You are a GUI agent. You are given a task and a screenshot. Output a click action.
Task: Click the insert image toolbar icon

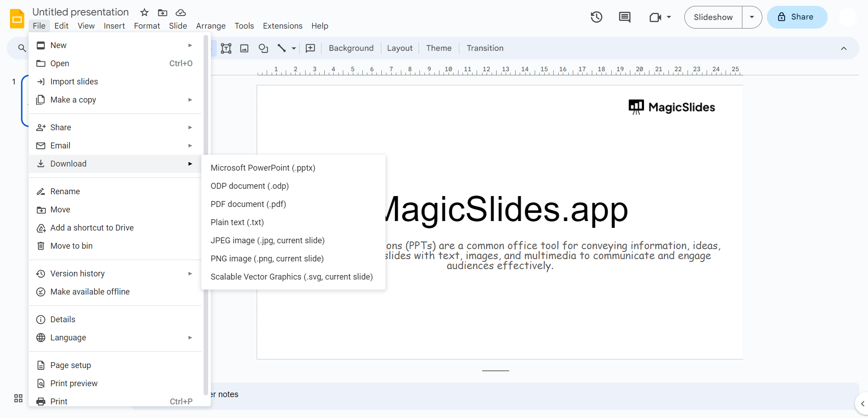[x=244, y=48]
